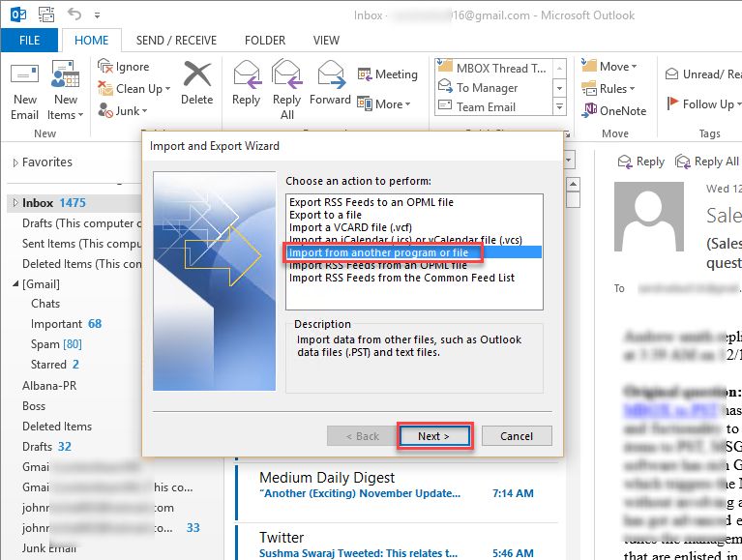The height and width of the screenshot is (560, 742).
Task: Open the Important folder
Action: (66, 324)
